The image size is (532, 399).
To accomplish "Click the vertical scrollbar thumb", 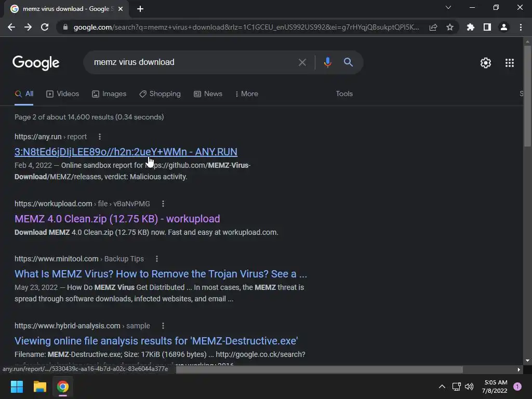I will pyautogui.click(x=527, y=96).
